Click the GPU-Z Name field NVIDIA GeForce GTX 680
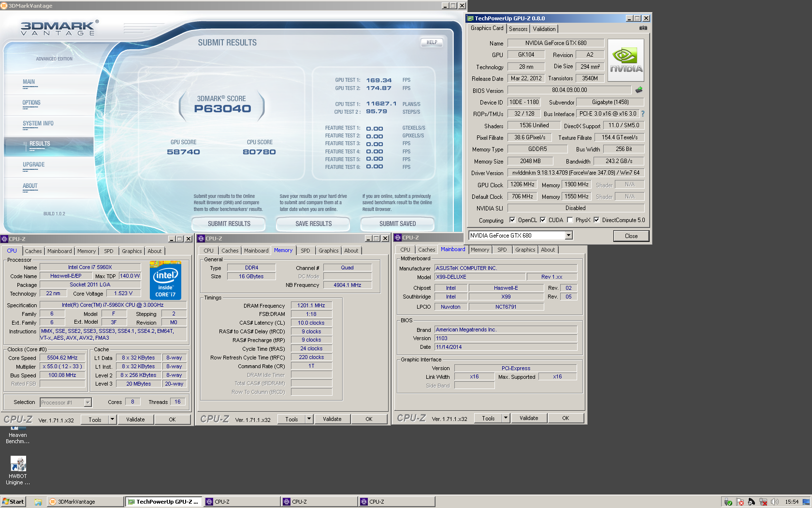 click(556, 43)
